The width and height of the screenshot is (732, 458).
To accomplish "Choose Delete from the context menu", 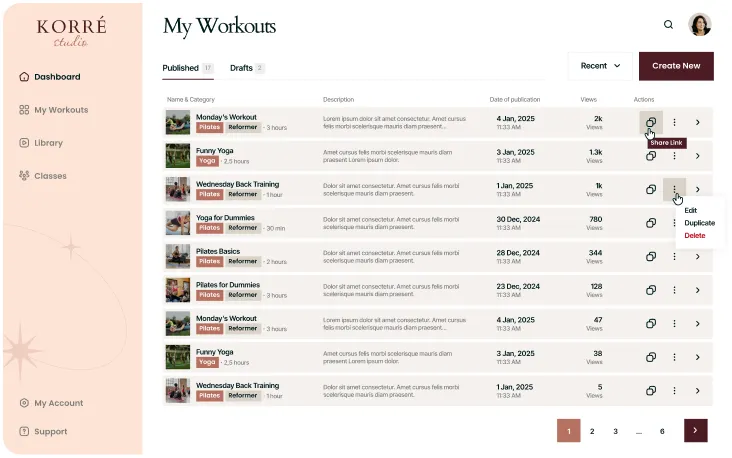I will [x=694, y=236].
